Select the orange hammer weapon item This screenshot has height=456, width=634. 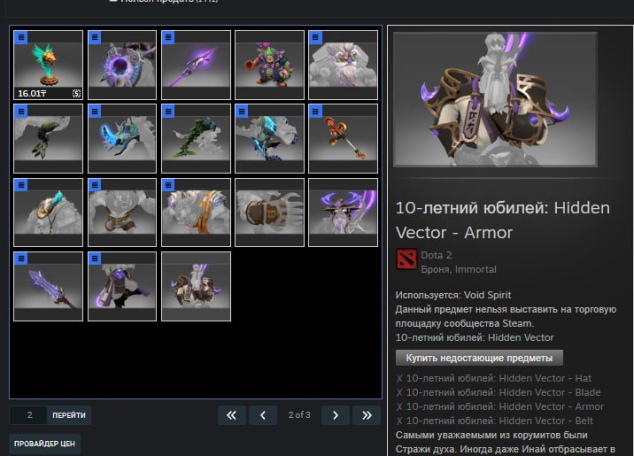point(343,138)
